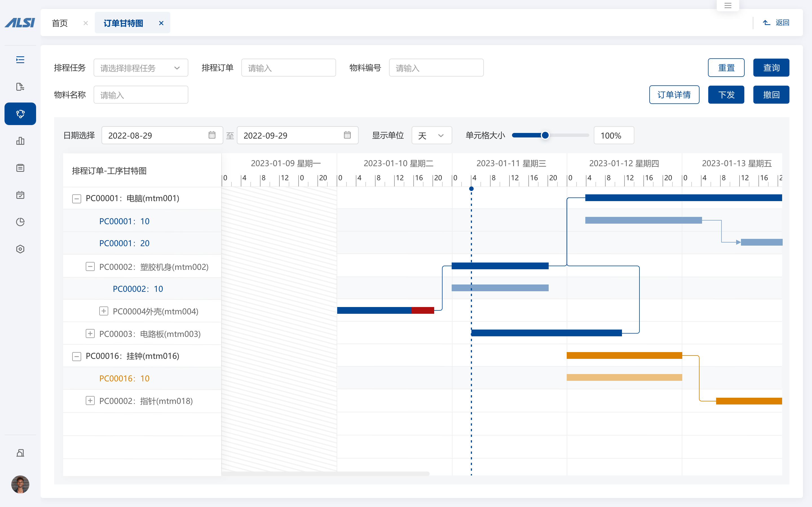This screenshot has height=507, width=812.
Task: Expand the PC00004外壳 tree row
Action: 103,311
